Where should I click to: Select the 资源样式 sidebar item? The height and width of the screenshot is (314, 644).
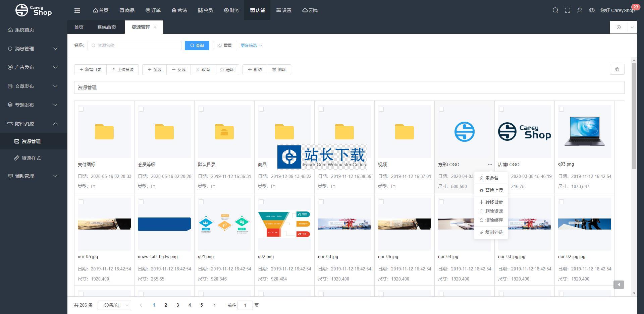pyautogui.click(x=32, y=158)
